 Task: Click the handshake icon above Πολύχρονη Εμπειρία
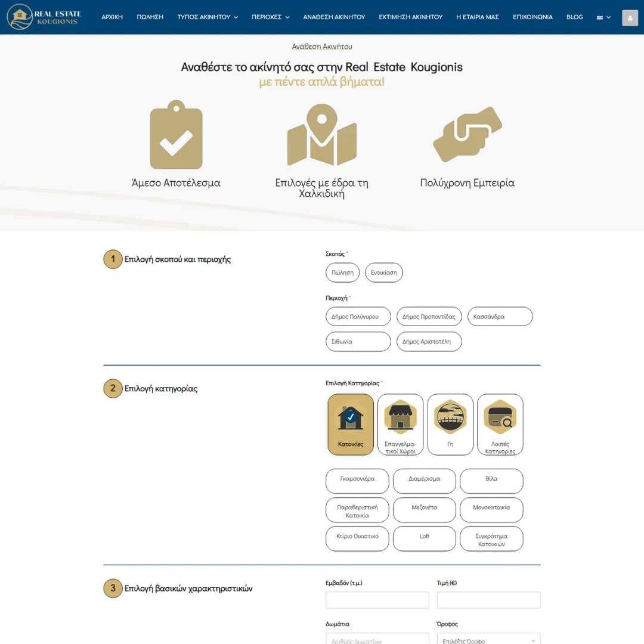point(467,134)
